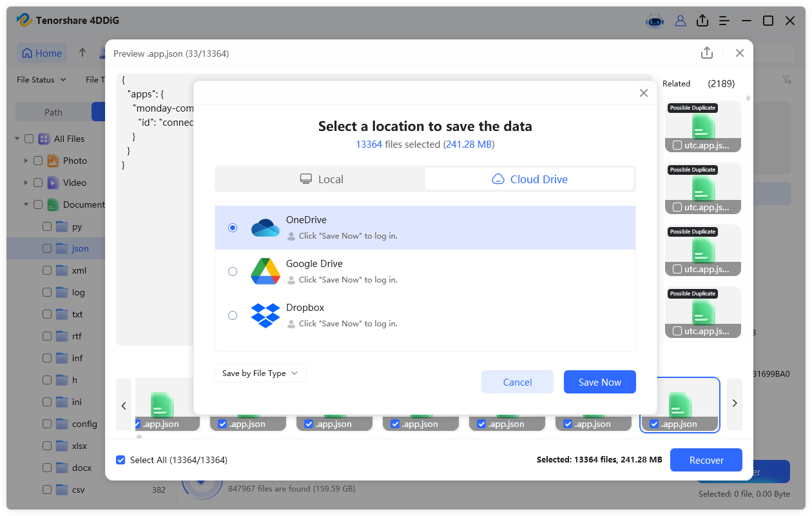The height and width of the screenshot is (516, 812).
Task: Toggle the Select All checkbox
Action: coord(121,460)
